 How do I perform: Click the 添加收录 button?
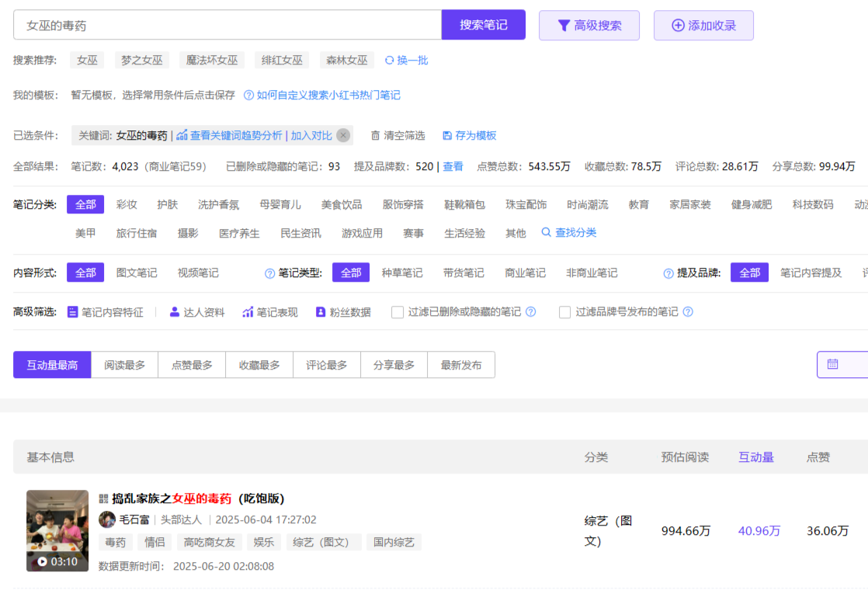[703, 26]
